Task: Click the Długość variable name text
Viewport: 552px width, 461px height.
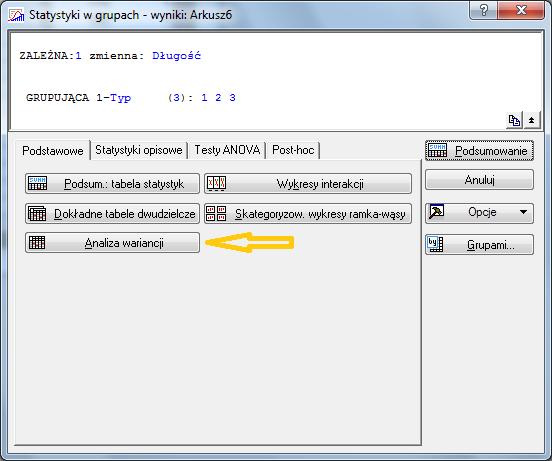Action: click(176, 56)
